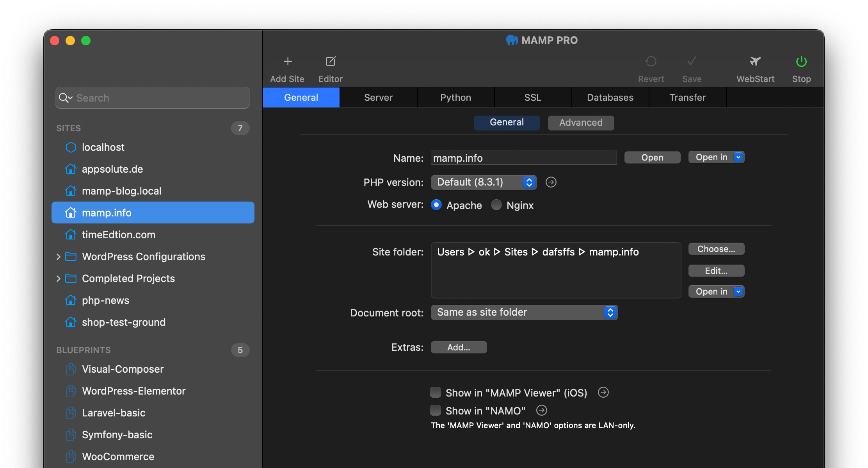Click the php-news house icon
This screenshot has width=868, height=468.
tap(71, 300)
